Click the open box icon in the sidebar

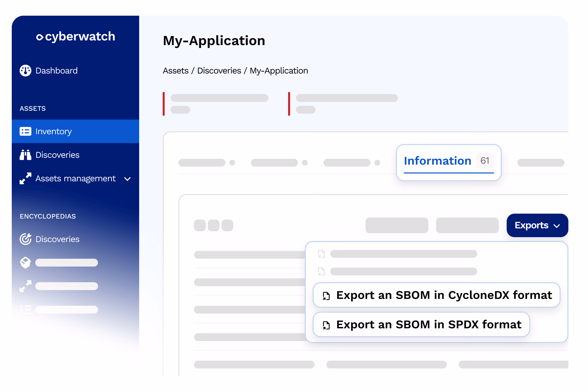25,262
